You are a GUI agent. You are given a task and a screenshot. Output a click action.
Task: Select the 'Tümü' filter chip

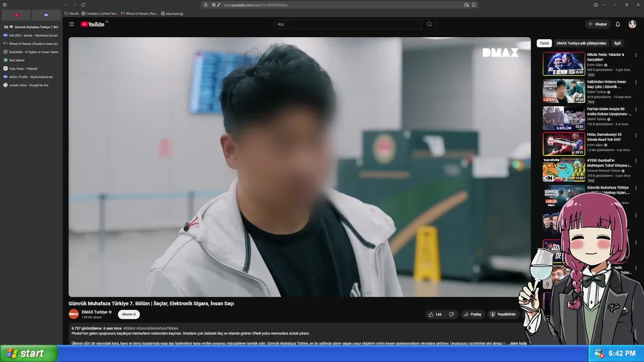(x=544, y=43)
